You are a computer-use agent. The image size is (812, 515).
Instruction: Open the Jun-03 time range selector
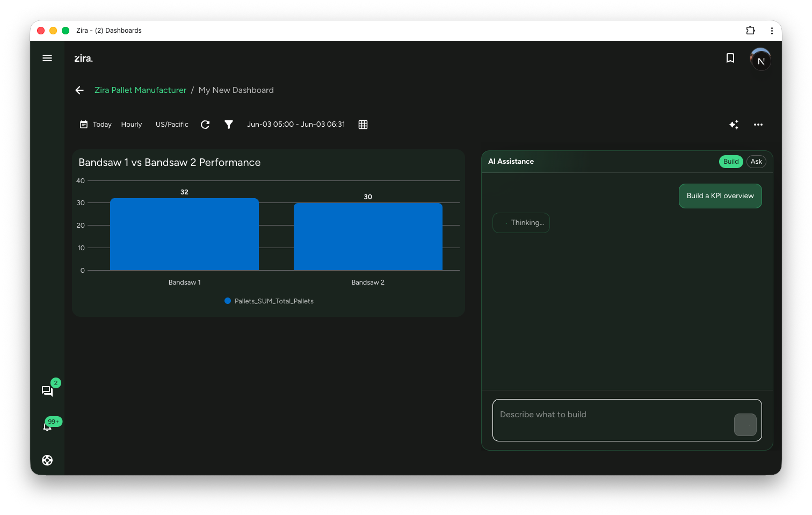(x=296, y=125)
